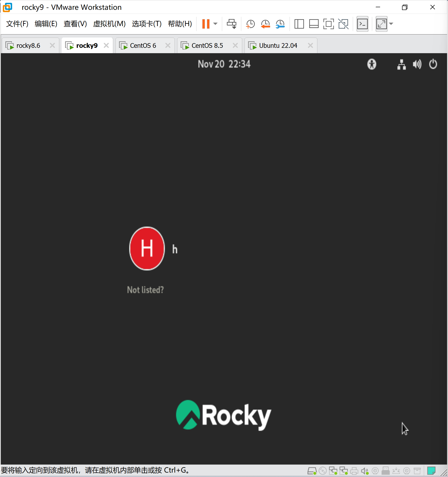This screenshot has height=477, width=448.
Task: Click the Nov 20 22:34 clock
Action: (x=224, y=64)
